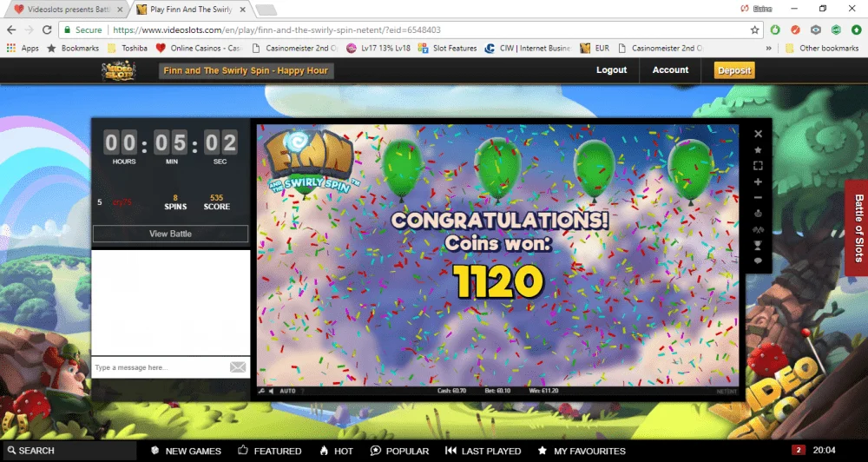Viewport: 868px width, 462px height.
Task: Open a new browser tab
Action: [x=266, y=10]
